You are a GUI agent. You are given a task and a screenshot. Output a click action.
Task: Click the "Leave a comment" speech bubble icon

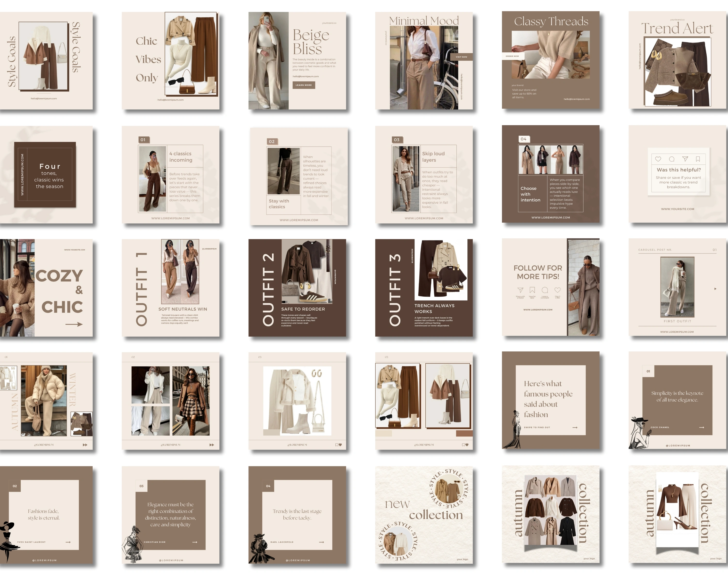(545, 290)
